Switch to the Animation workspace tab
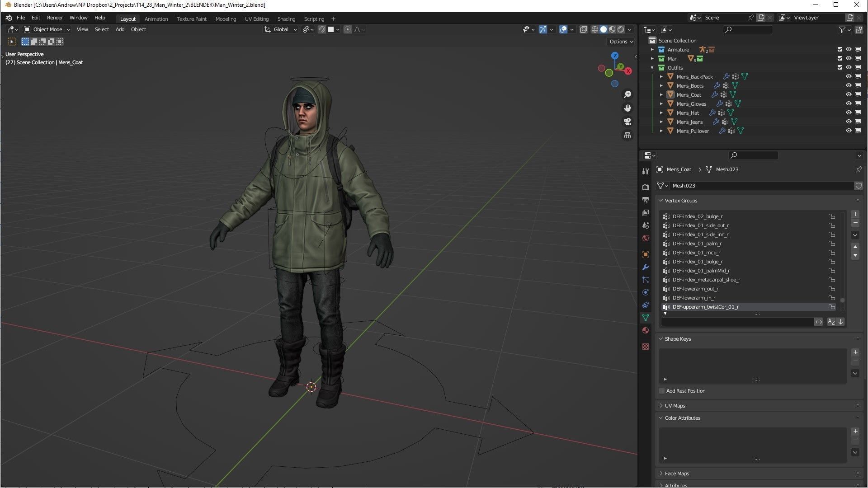This screenshot has height=488, width=868. [x=156, y=19]
